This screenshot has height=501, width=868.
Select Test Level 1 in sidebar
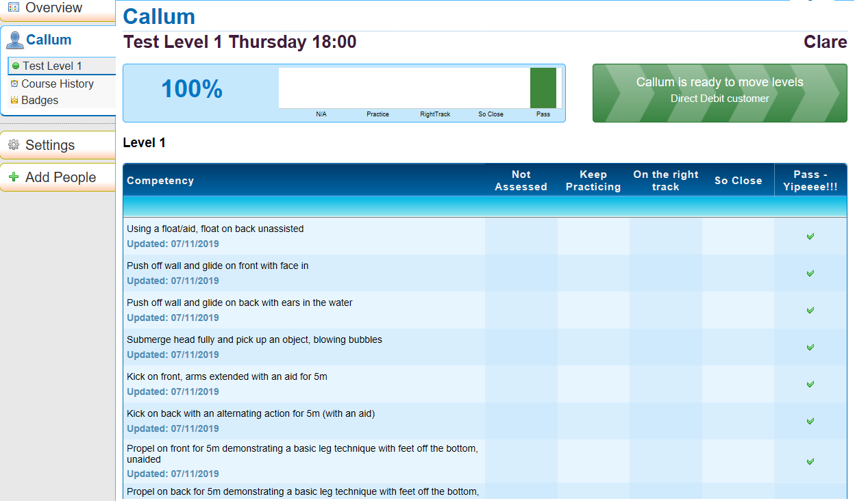tap(52, 66)
